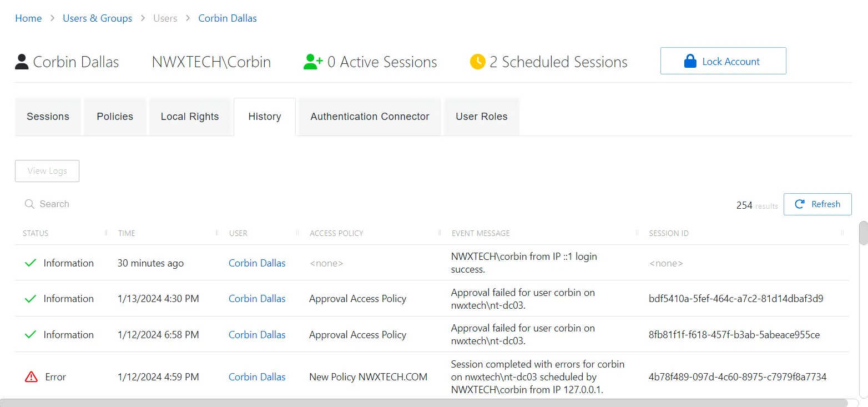
Task: Open Corbin Dallas link in 30 minutes ago row
Action: point(257,263)
